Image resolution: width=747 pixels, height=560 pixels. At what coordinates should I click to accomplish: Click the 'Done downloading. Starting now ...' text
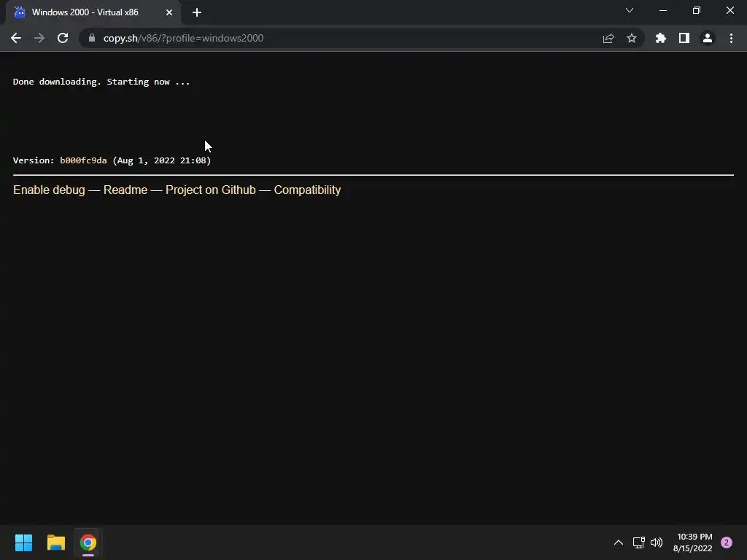pyautogui.click(x=101, y=82)
